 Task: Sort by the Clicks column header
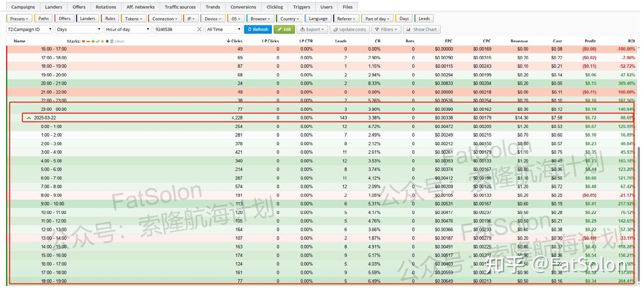pos(234,41)
